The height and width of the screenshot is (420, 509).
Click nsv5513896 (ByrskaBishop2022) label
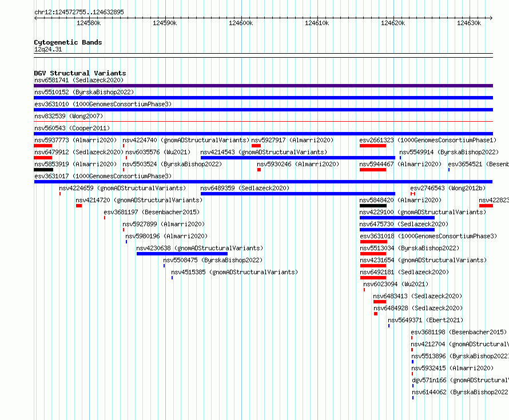[460, 356]
